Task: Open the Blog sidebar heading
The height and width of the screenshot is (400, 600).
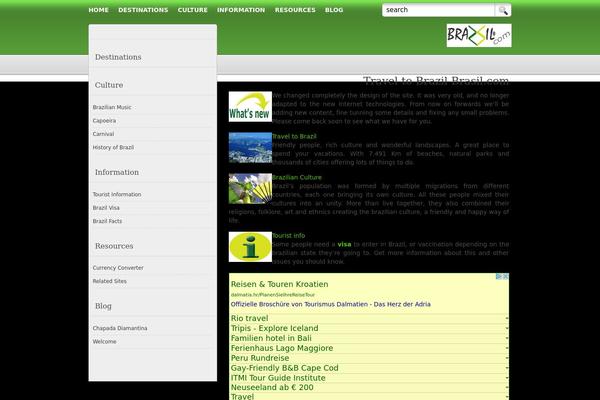Action: (103, 306)
